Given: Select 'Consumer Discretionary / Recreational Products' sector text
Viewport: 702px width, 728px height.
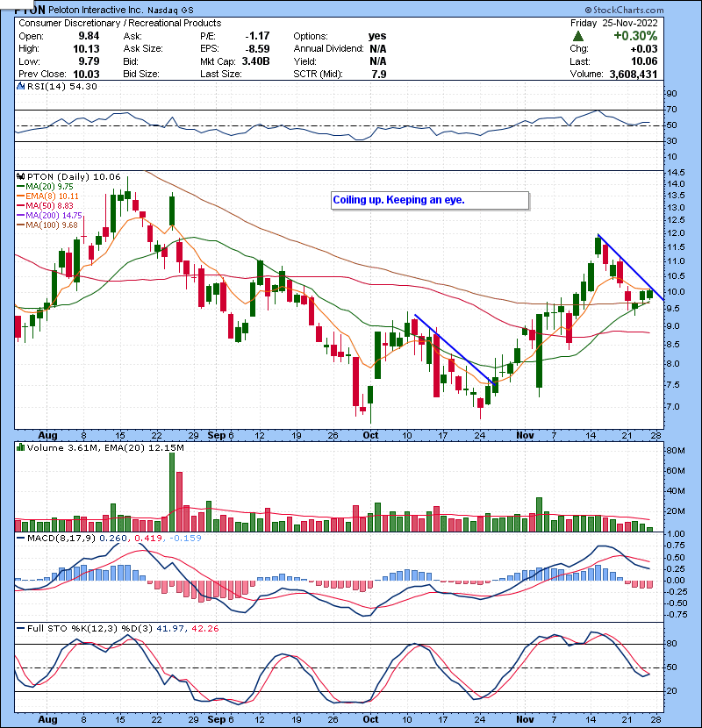Looking at the screenshot, I should 120,23.
